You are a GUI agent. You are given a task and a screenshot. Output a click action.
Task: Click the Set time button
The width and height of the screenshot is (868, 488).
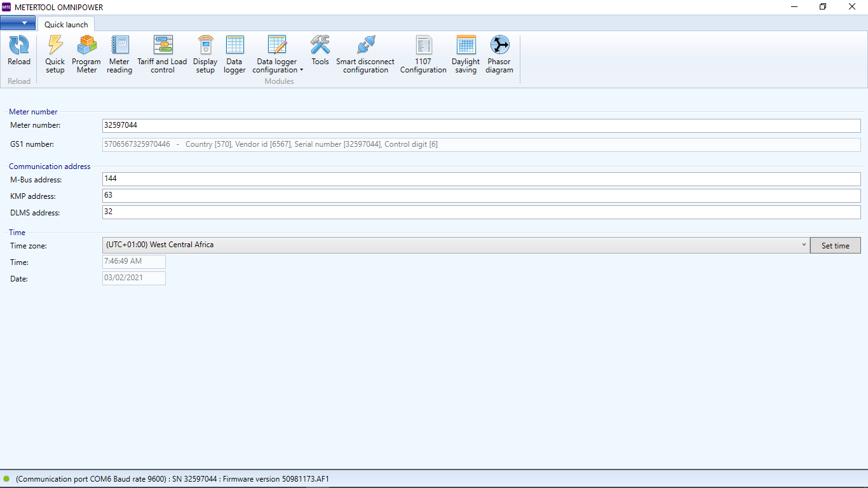pos(836,245)
